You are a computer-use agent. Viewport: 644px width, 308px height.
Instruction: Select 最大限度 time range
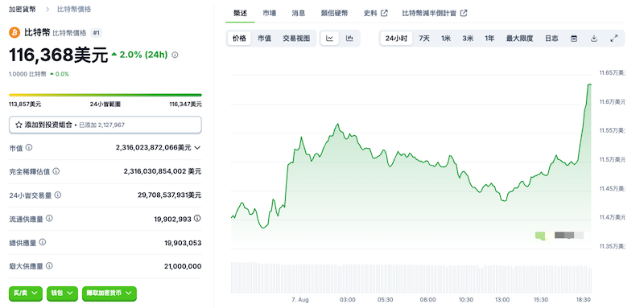519,39
